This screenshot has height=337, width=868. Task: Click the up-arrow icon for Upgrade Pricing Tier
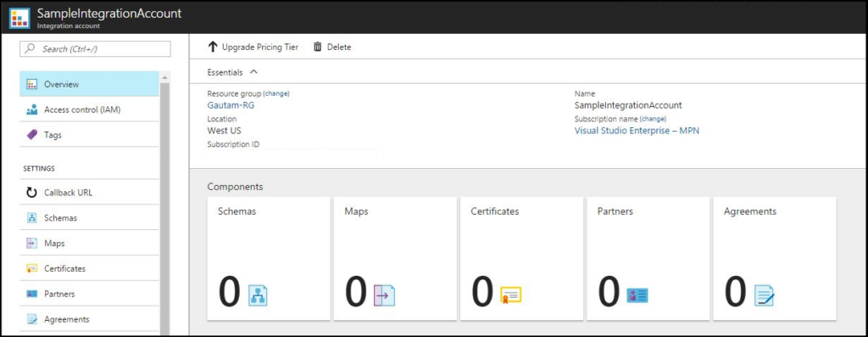coord(213,48)
